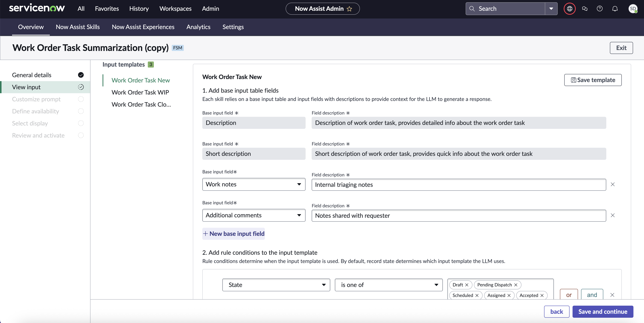This screenshot has width=644, height=323.
Task: Open the notifications bell
Action: [x=615, y=9]
